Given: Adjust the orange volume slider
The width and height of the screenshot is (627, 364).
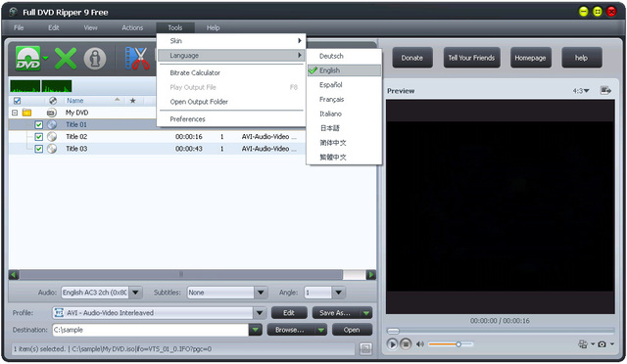Looking at the screenshot, I should 451,344.
